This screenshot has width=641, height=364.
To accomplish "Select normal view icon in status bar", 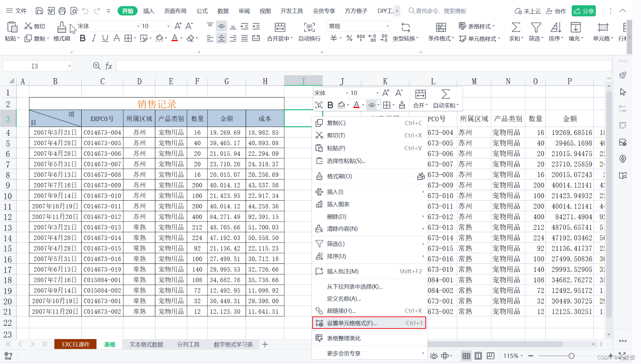I will (x=466, y=356).
